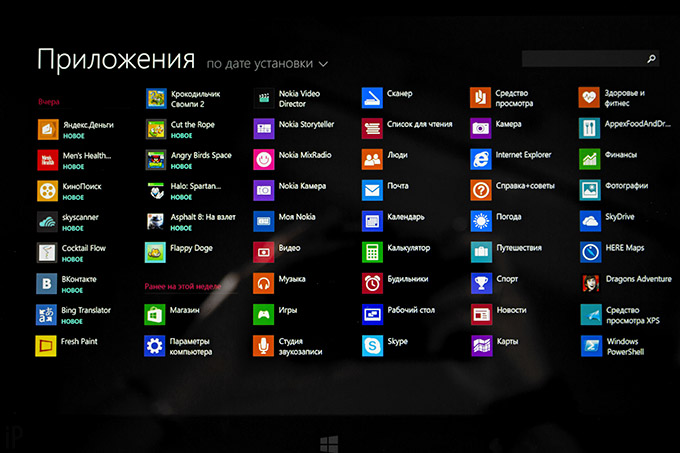This screenshot has width=680, height=453.
Task: Launch Крокодильчик Свомпи 2 game icon
Action: coord(157,98)
